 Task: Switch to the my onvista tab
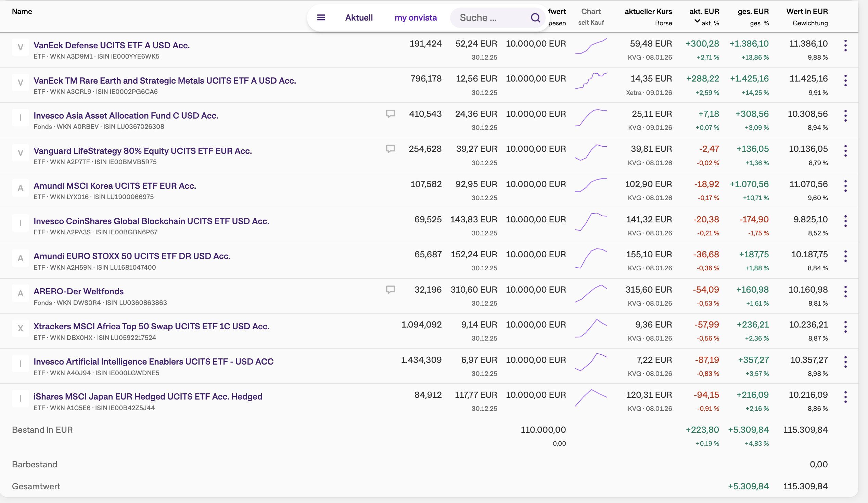click(416, 17)
